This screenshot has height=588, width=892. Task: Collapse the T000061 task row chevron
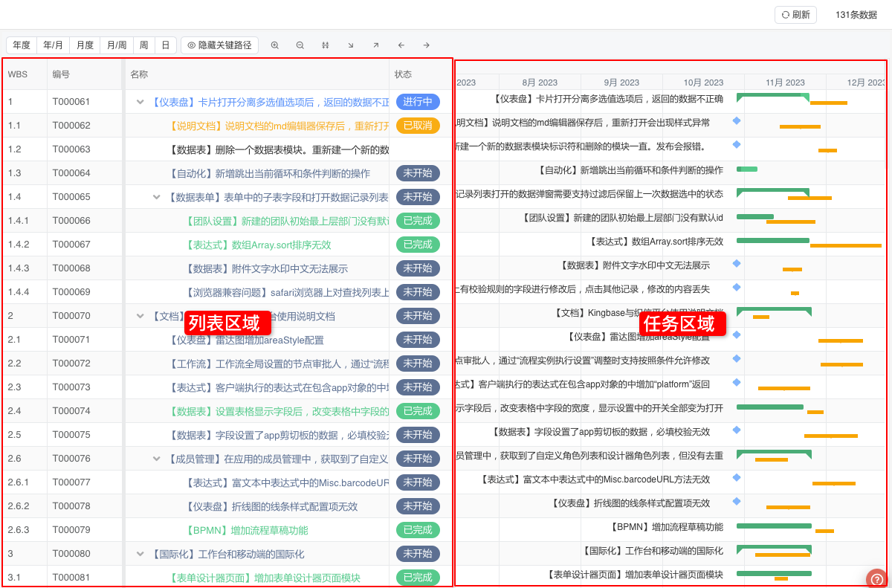click(140, 102)
